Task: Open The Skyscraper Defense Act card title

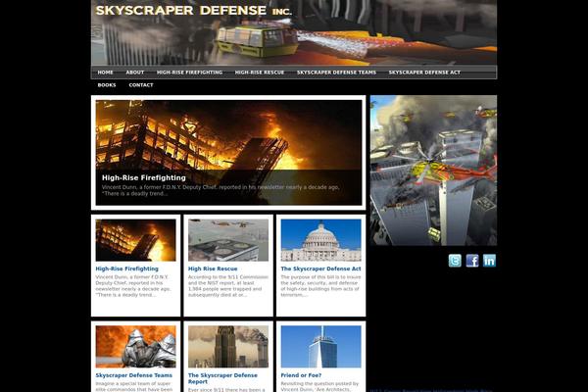Action: pyautogui.click(x=321, y=269)
